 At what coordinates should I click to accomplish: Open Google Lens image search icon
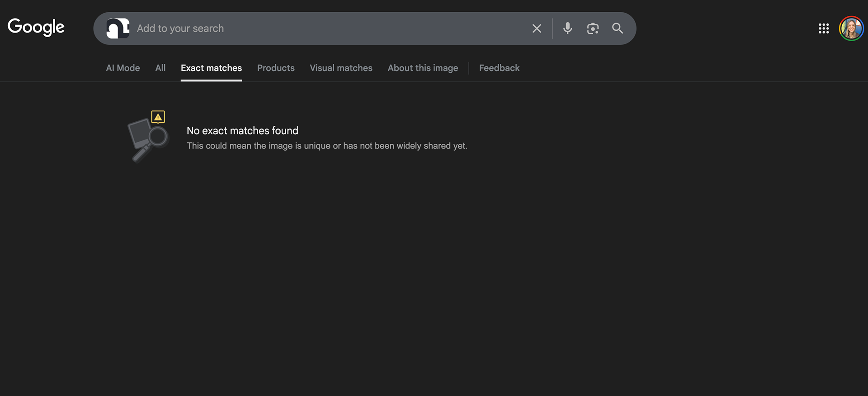[593, 29]
